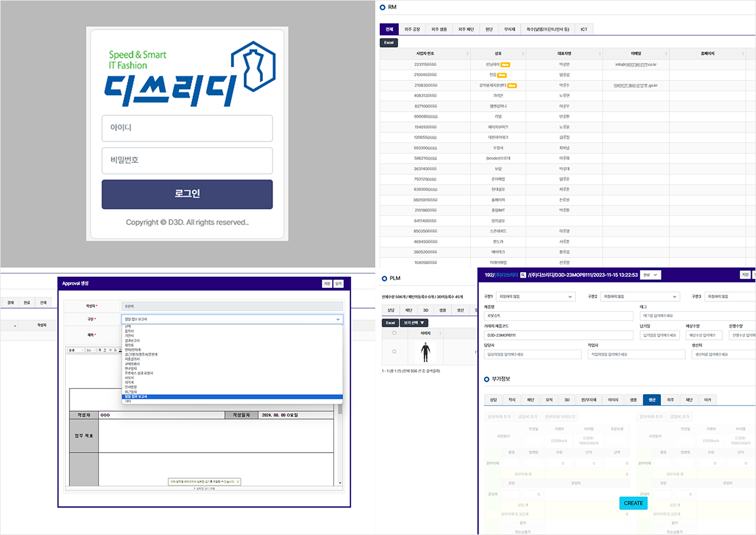756x535 pixels.
Task: Click blue sort arrow left of 작성자 column
Action: 15,326
